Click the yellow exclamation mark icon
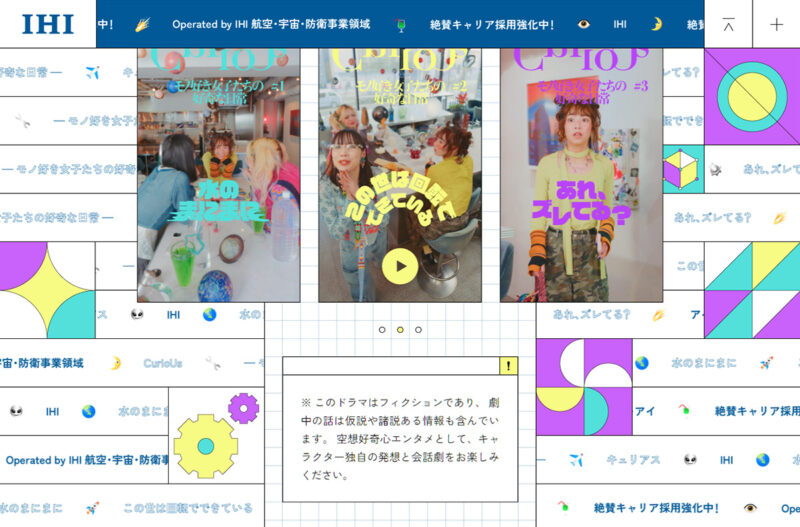 pos(508,366)
